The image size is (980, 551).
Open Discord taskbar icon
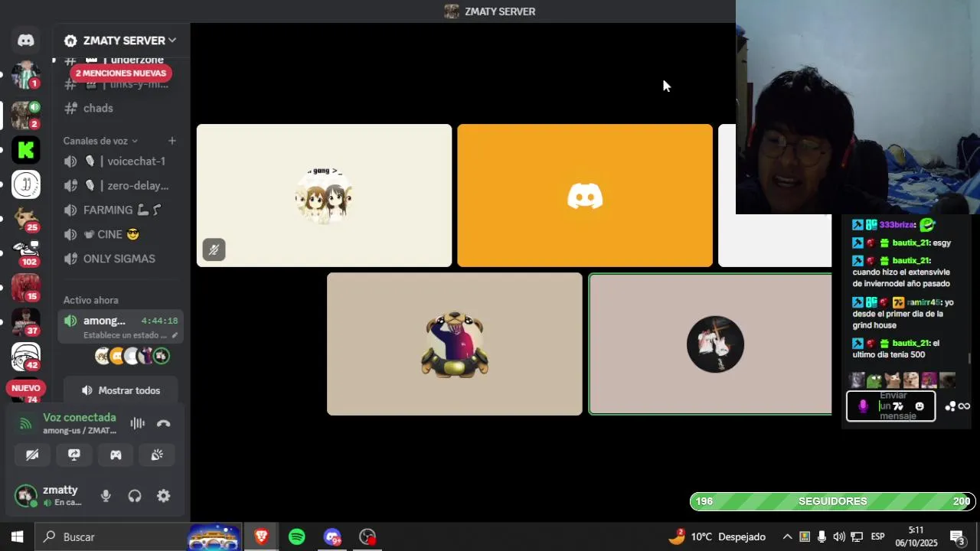click(x=332, y=536)
